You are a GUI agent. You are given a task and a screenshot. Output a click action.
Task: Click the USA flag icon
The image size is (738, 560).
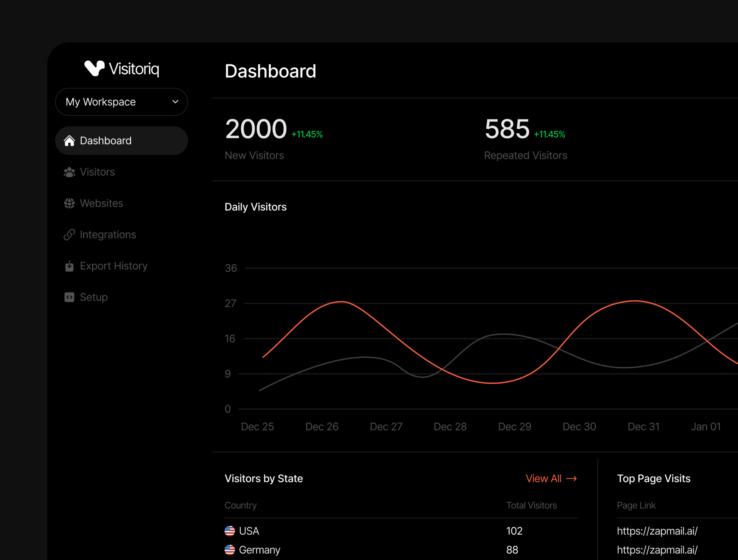[x=230, y=531]
